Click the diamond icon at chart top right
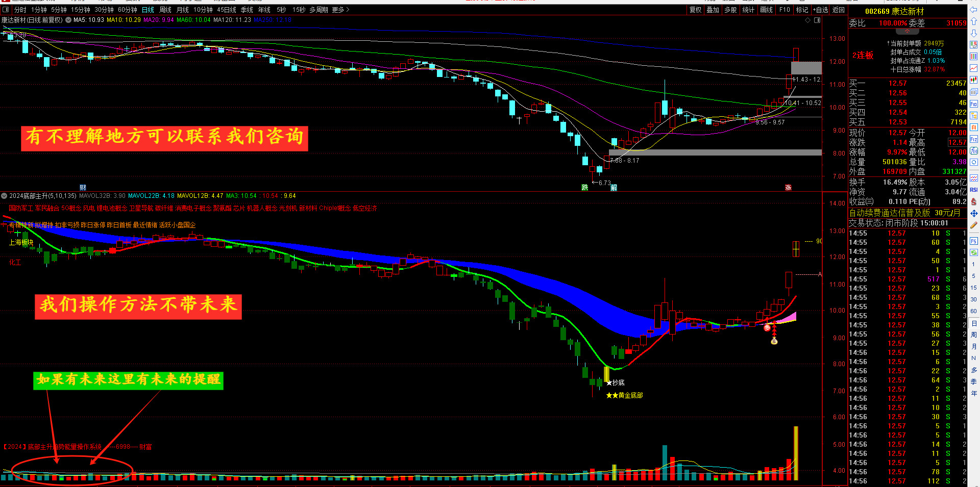This screenshot has height=487, width=980. coord(807,20)
